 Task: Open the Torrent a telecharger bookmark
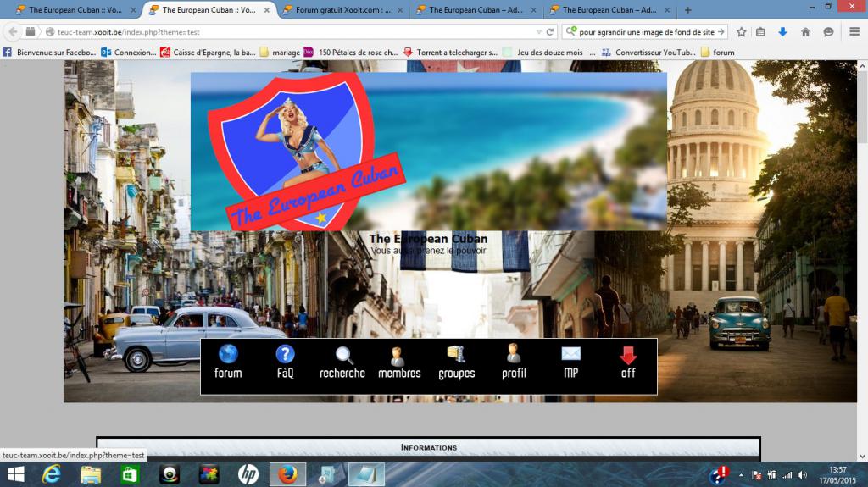click(450, 53)
